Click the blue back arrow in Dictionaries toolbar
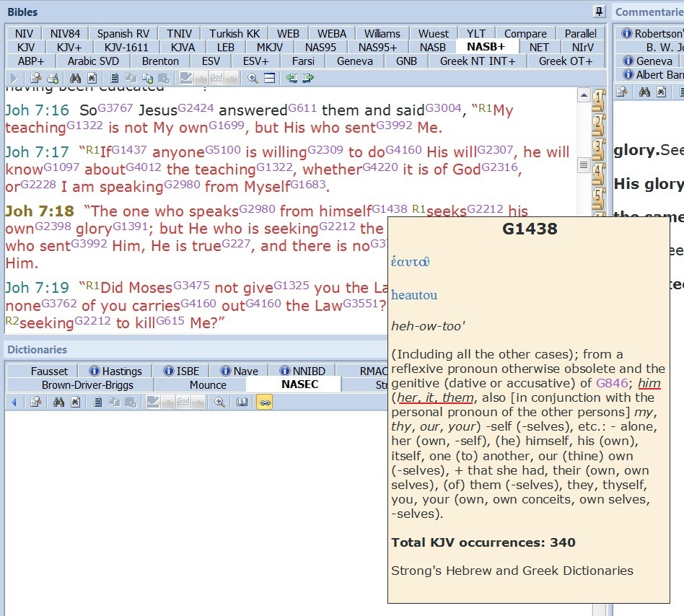The width and height of the screenshot is (684, 616). (13, 402)
